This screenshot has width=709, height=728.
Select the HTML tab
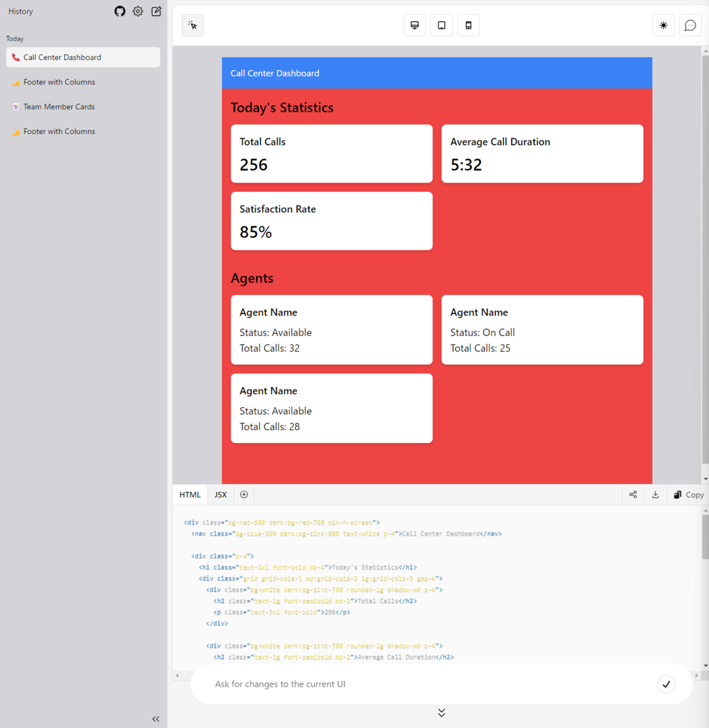click(189, 494)
